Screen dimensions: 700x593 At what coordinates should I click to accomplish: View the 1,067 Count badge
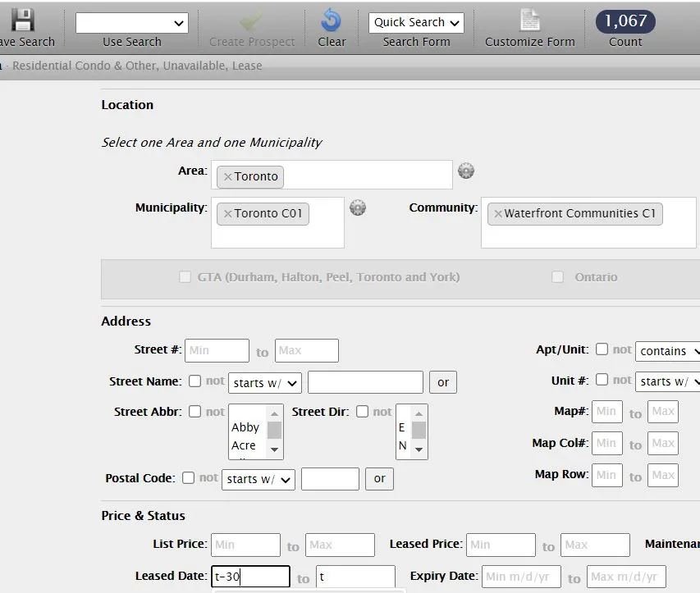point(625,21)
